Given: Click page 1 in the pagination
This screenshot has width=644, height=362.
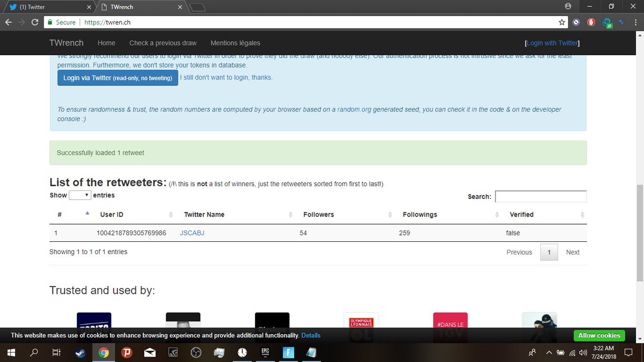Looking at the screenshot, I should pos(549,252).
